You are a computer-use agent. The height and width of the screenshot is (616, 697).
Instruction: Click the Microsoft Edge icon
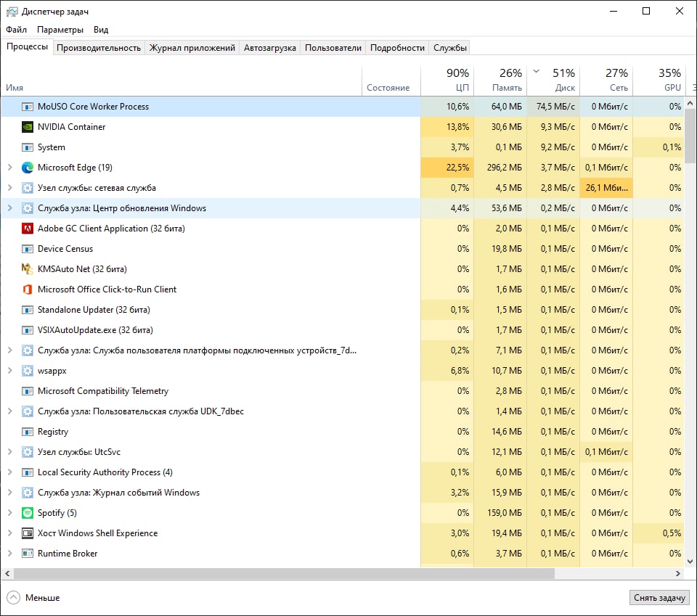(28, 168)
